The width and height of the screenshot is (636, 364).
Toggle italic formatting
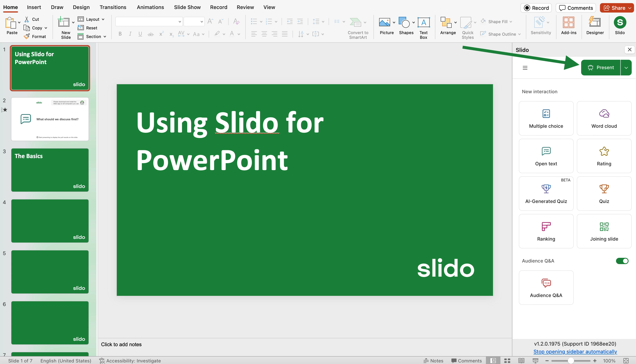point(130,34)
